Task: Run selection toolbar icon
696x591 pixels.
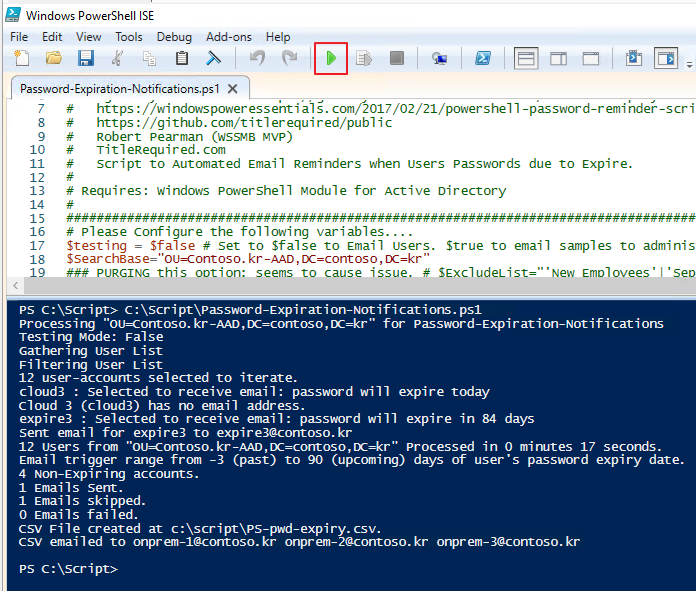Action: pyautogui.click(x=364, y=58)
